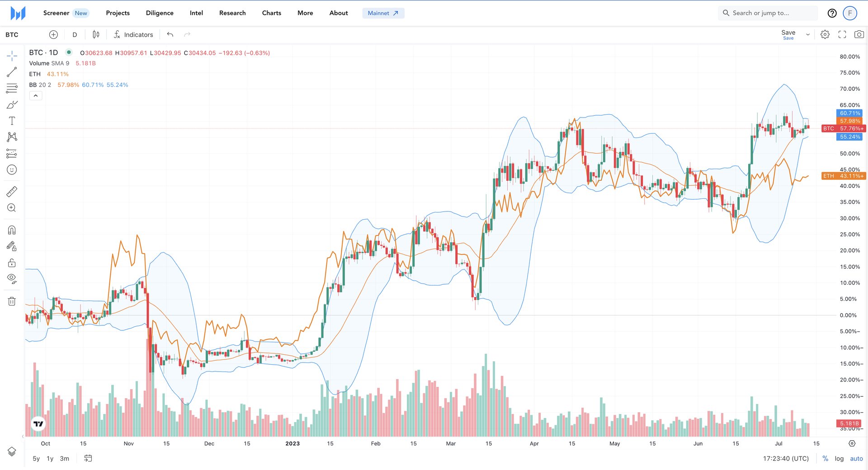Lock all drawings via padlock icon
This screenshot has width=868, height=470.
[12, 263]
